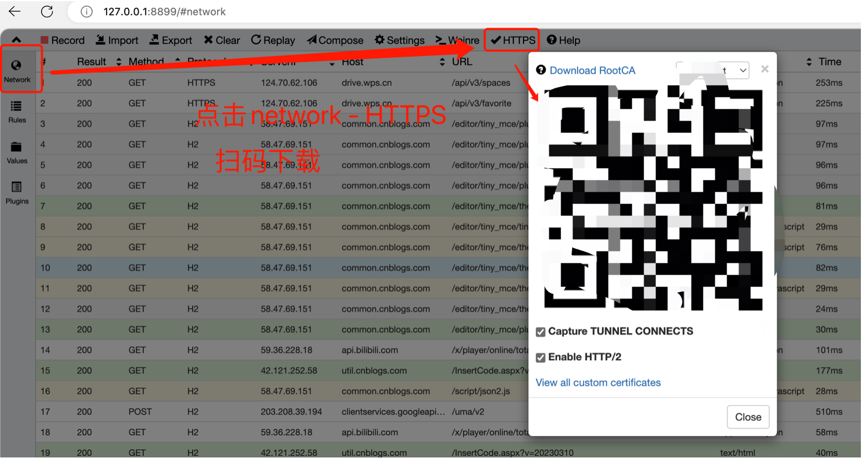Select row 17 POST method cell
Viewport: 868px width, 461px height.
point(140,412)
